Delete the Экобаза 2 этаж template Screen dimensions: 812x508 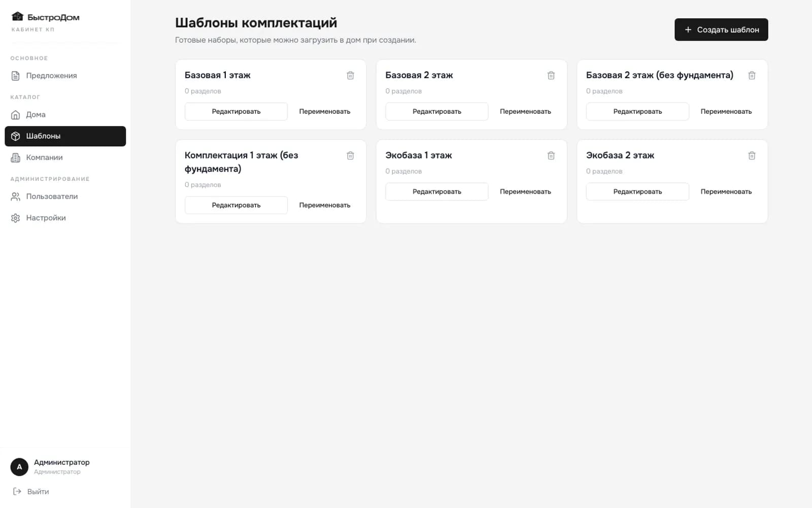click(752, 155)
